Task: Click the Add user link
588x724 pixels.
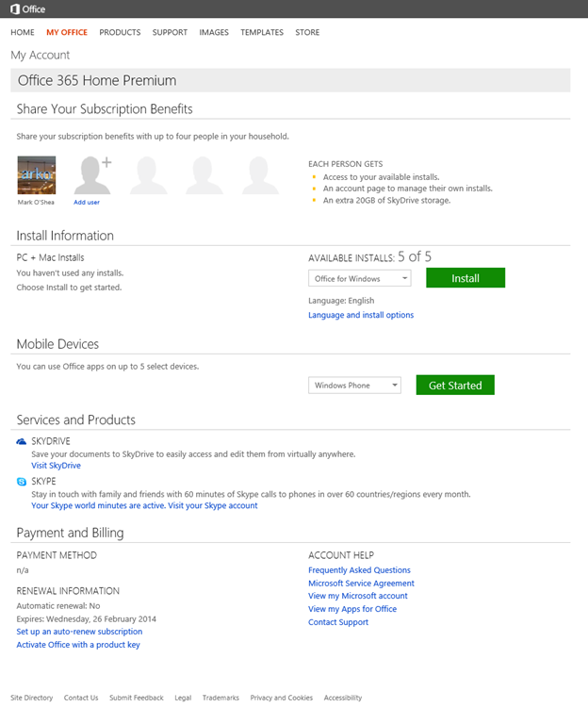Action: click(87, 203)
